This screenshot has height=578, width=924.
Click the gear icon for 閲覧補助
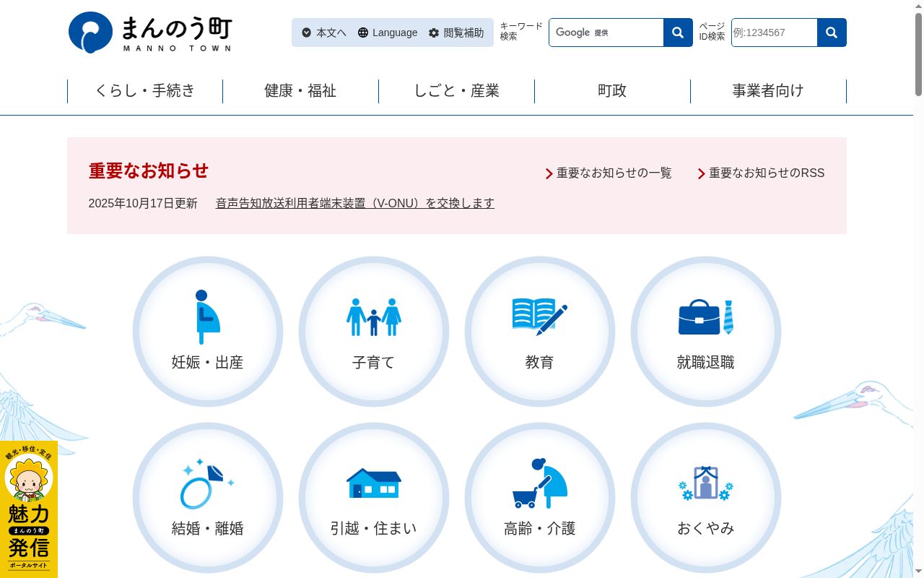434,33
